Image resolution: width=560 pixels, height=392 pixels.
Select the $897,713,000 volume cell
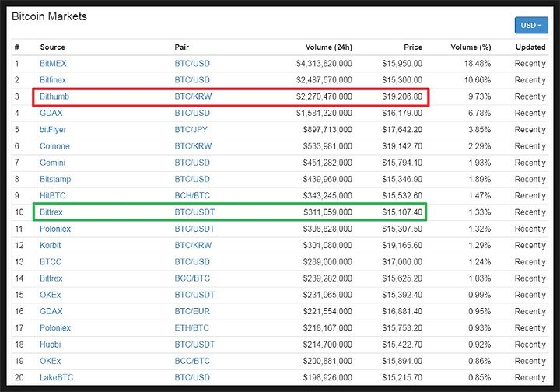coord(327,130)
